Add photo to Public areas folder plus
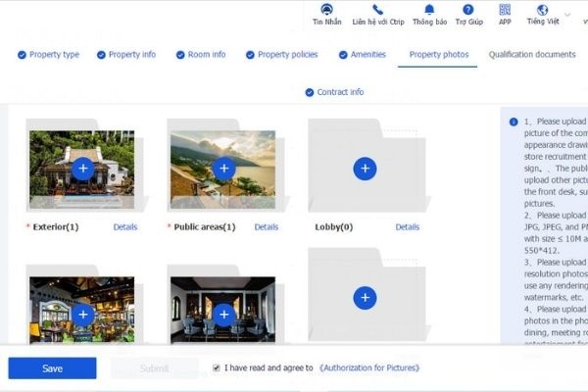The height and width of the screenshot is (392, 588). click(223, 169)
